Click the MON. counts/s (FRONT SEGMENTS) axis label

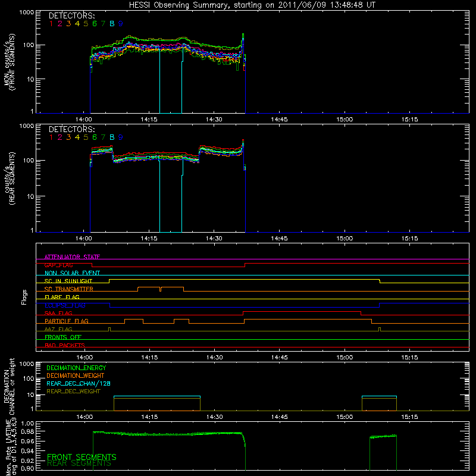[9, 62]
